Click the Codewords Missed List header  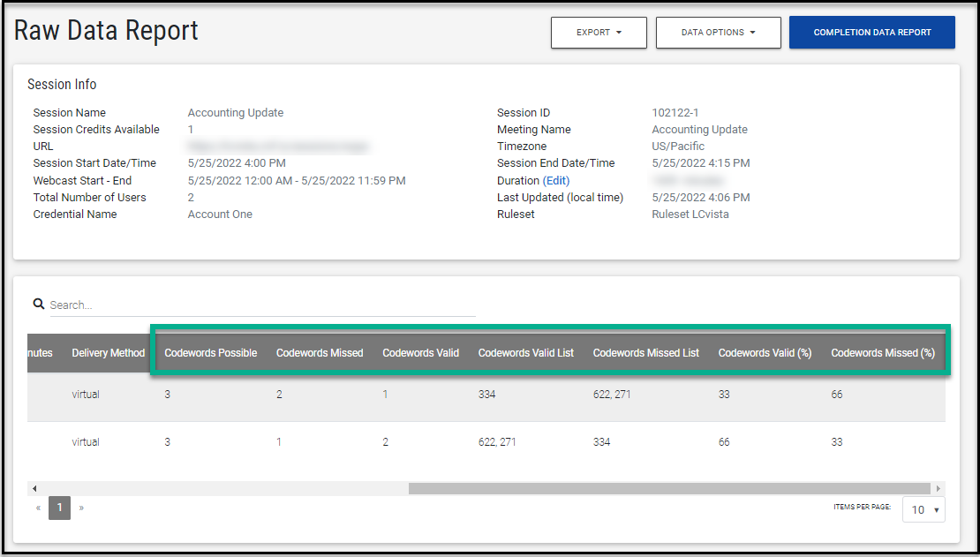645,353
